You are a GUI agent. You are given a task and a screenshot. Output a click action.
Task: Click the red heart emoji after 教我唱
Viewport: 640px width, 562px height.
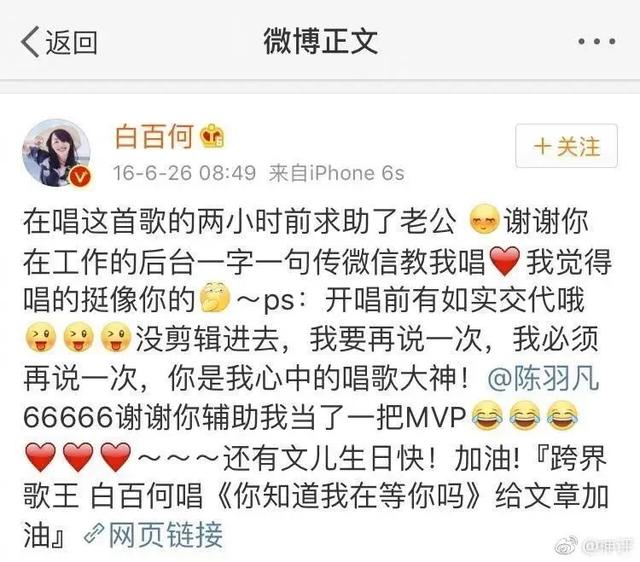pyautogui.click(x=504, y=261)
